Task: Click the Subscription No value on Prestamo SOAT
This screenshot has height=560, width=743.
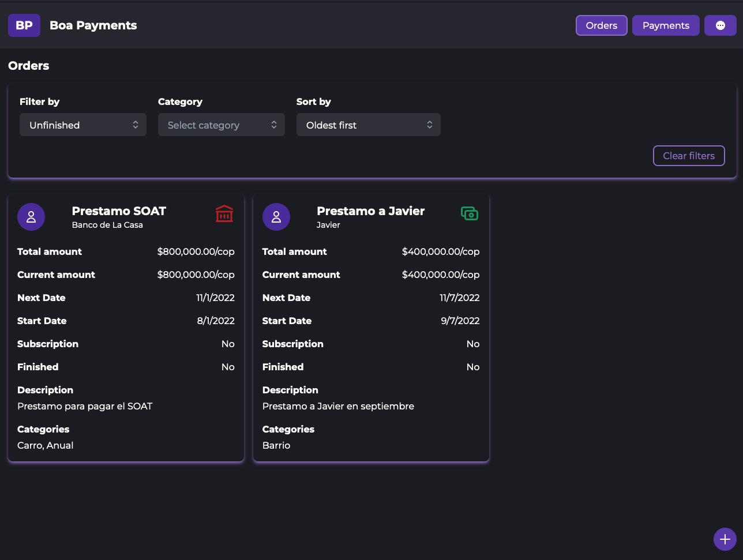Action: pyautogui.click(x=228, y=344)
